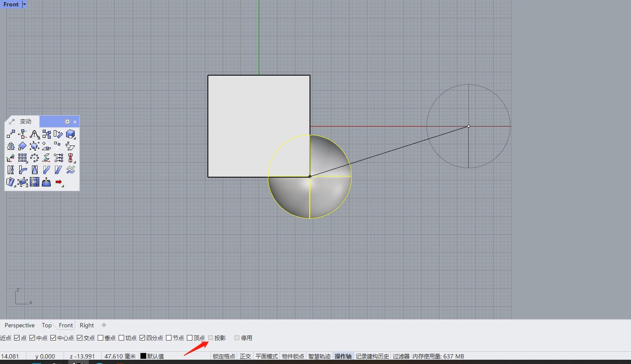
Task: Switch to the Top viewport tab
Action: 47,325
